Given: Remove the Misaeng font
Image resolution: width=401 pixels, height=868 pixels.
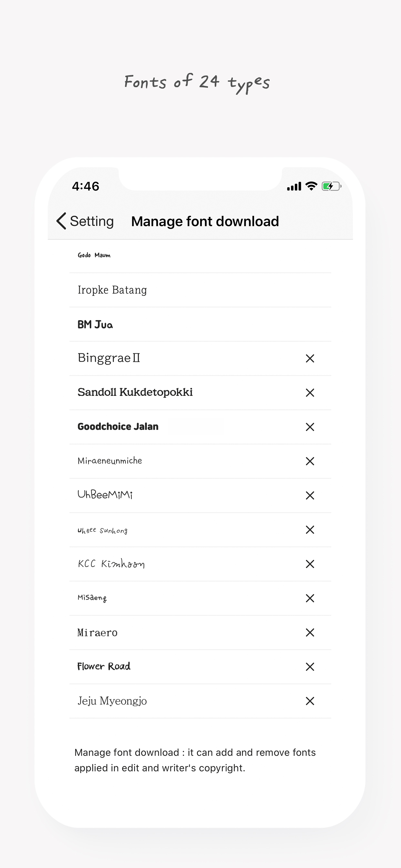Looking at the screenshot, I should (x=310, y=598).
